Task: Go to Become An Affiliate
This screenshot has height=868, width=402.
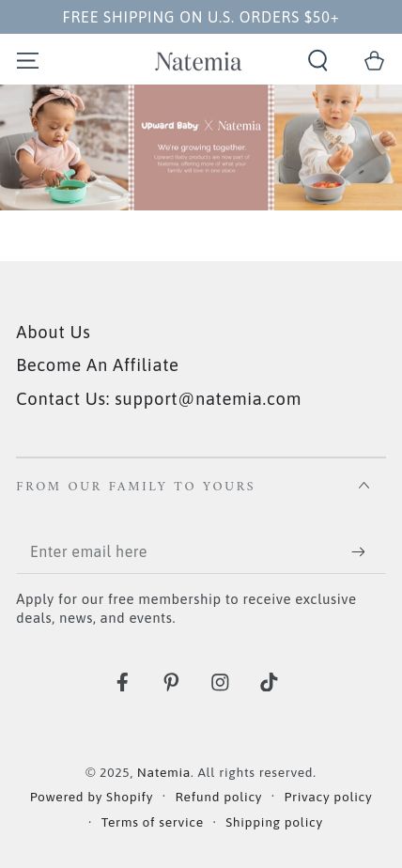Action: pos(98,365)
